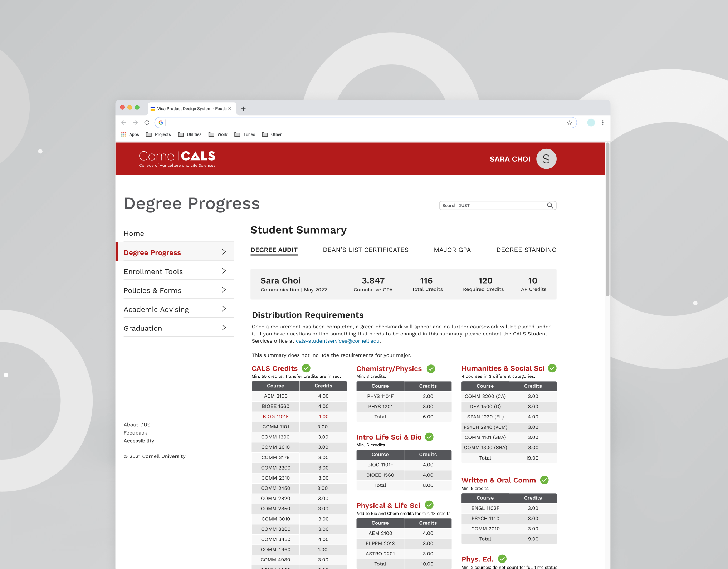The image size is (728, 569).
Task: Switch to the Degree Audit tab
Action: click(274, 250)
